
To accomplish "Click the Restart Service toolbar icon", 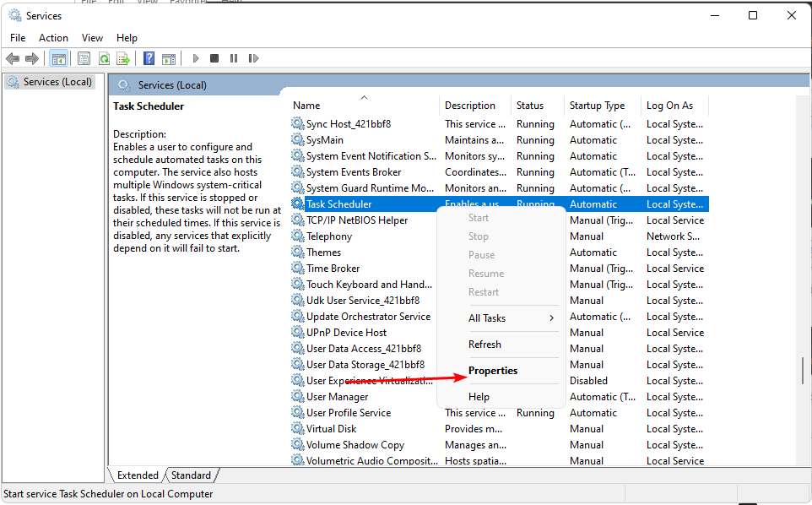I will (x=253, y=58).
